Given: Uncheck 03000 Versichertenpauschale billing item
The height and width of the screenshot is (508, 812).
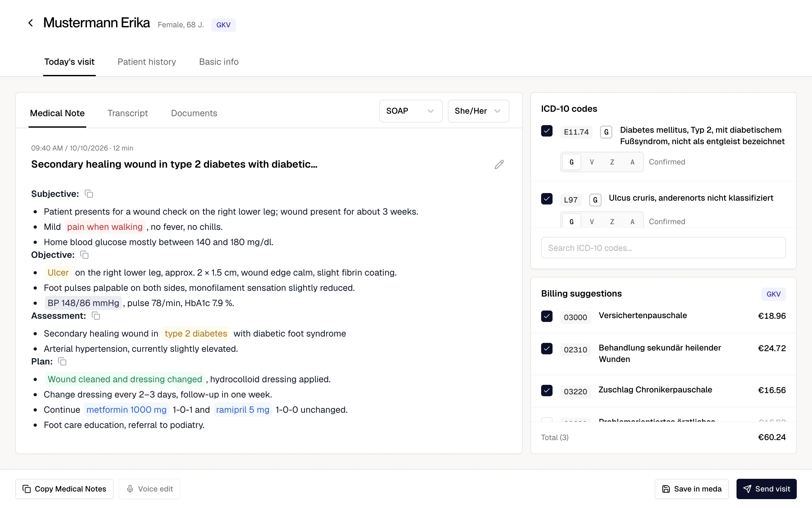Looking at the screenshot, I should (547, 316).
